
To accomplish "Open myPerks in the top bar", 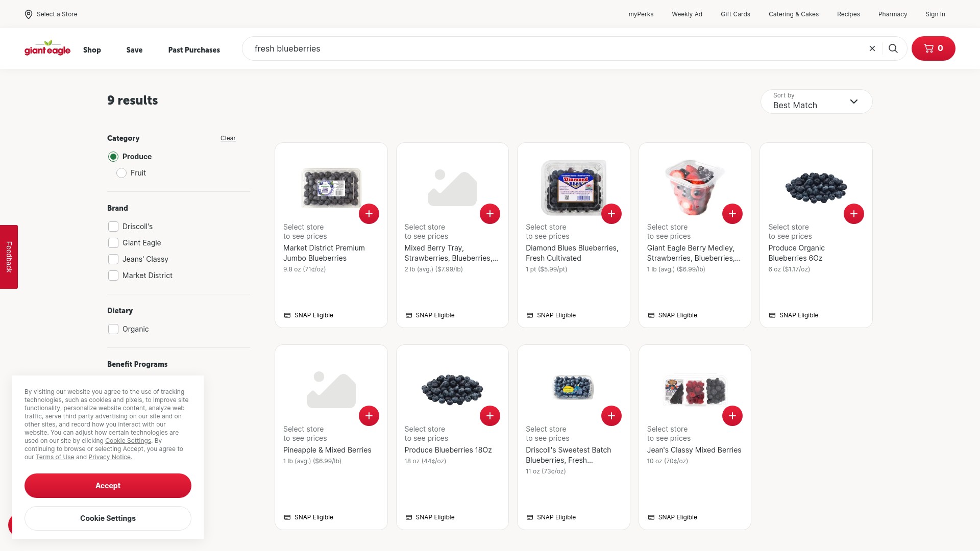I will point(641,14).
